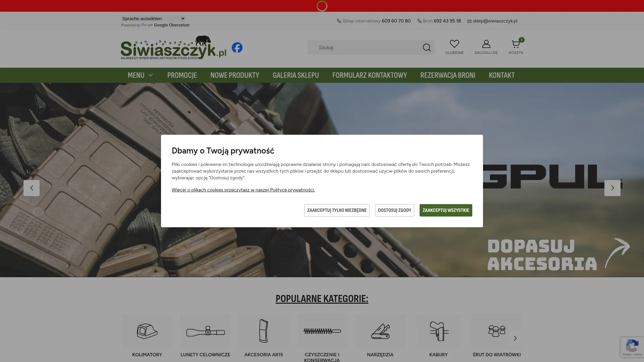The image size is (644, 362).
Task: Open the Nowe produkty menu item
Action: [235, 75]
